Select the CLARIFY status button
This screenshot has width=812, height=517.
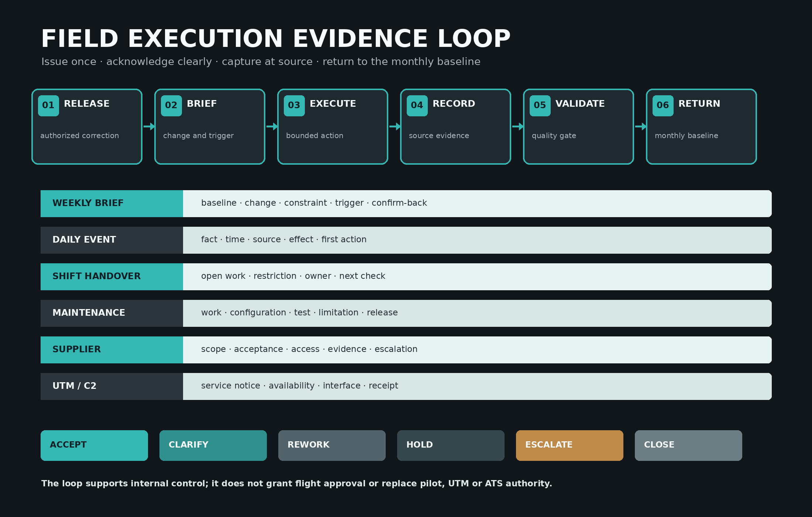tap(213, 445)
